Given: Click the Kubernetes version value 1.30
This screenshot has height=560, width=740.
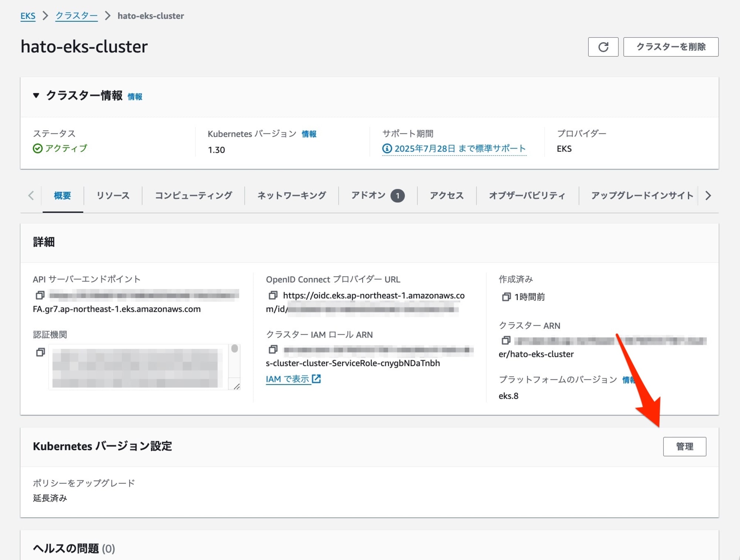Looking at the screenshot, I should (x=216, y=150).
